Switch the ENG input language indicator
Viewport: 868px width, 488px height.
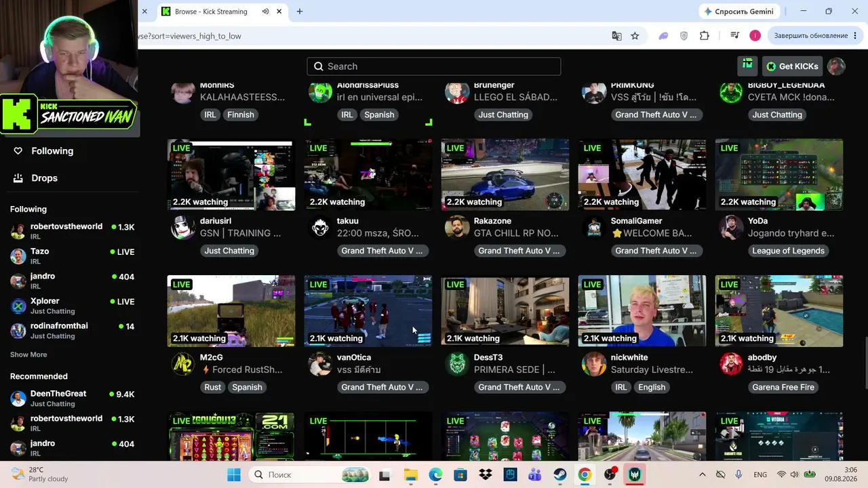760,474
